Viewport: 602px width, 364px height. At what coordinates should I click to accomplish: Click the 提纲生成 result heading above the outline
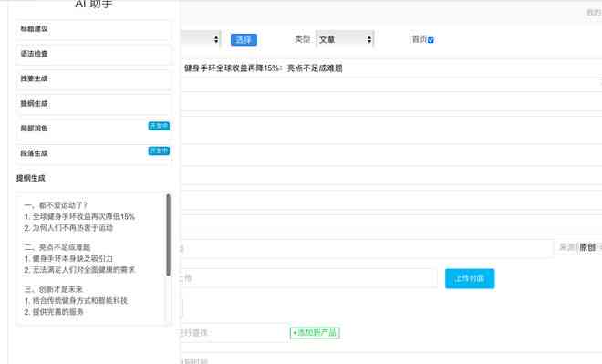pyautogui.click(x=31, y=178)
